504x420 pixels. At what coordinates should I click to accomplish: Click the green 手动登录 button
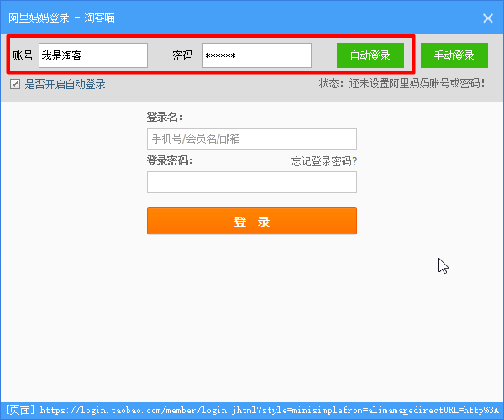click(x=454, y=55)
